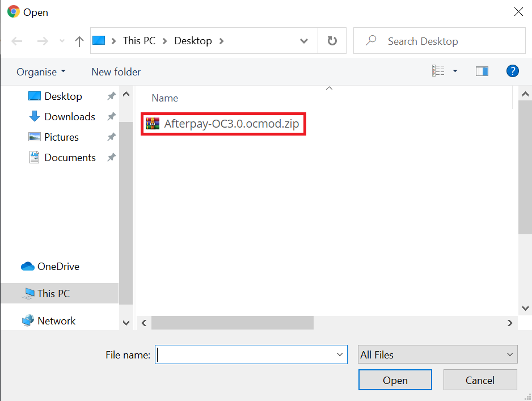Click the Chrome icon in title bar
This screenshot has width=532, height=401.
pos(14,11)
